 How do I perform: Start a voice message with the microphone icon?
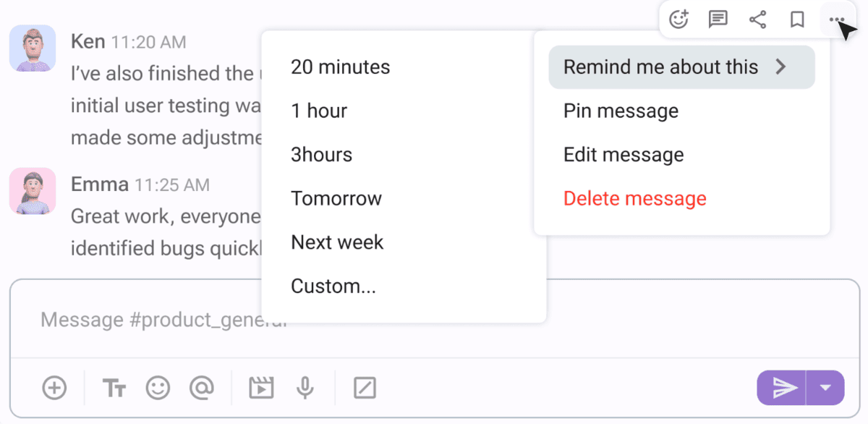point(305,387)
